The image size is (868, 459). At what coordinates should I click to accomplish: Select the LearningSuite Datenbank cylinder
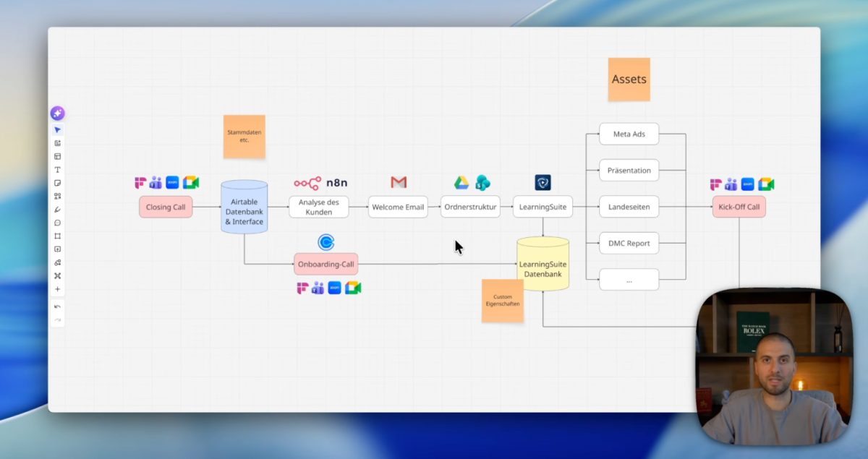click(542, 264)
